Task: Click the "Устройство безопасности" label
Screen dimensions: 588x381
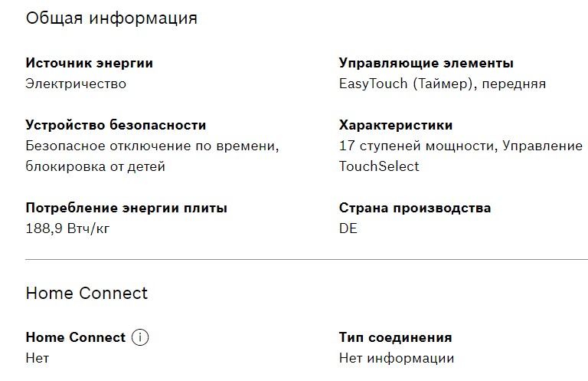Action: (116, 125)
